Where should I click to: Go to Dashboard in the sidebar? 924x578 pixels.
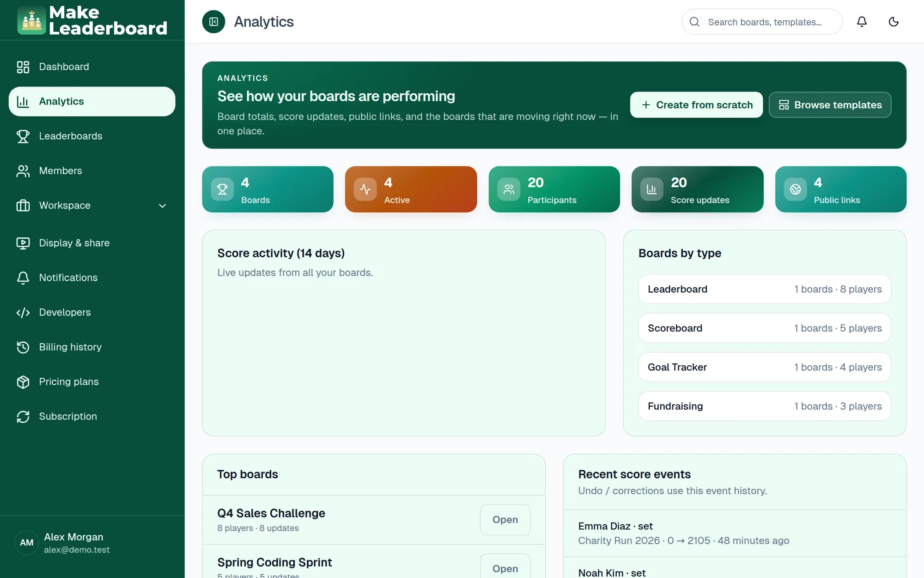coord(92,67)
